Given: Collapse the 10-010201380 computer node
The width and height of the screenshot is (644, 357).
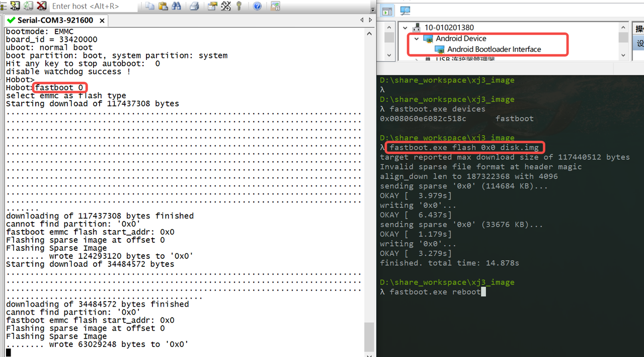Looking at the screenshot, I should [405, 28].
